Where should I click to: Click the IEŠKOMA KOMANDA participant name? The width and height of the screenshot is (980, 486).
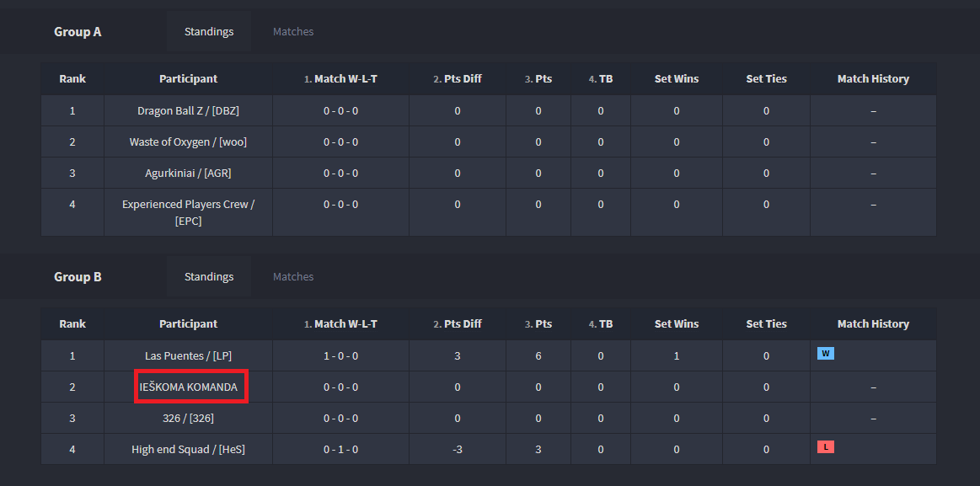(188, 387)
